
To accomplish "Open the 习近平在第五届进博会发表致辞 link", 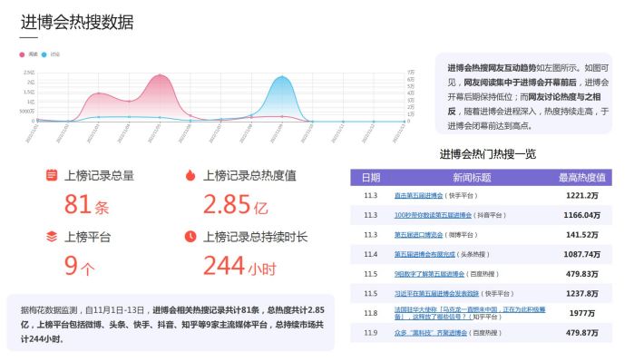I will tap(436, 294).
